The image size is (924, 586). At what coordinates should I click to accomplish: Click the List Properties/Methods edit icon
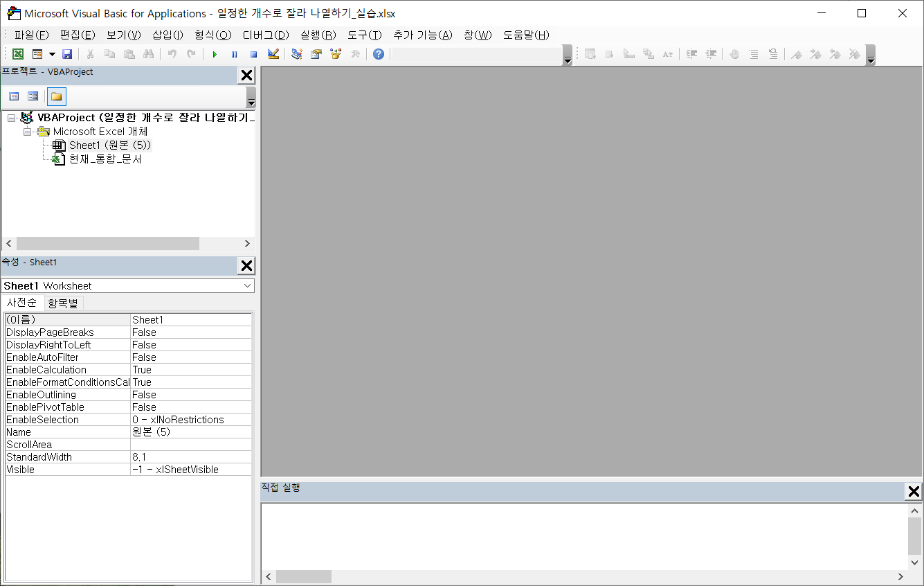[x=590, y=54]
